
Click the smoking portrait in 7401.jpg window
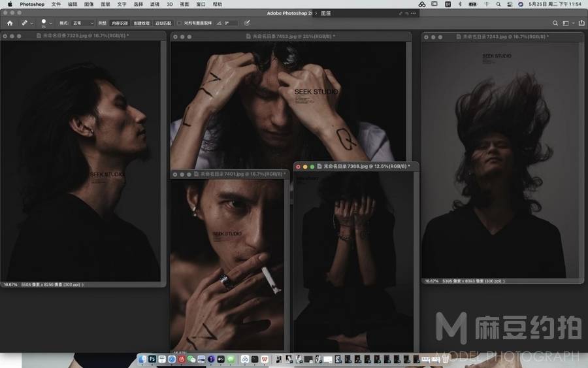coord(227,265)
